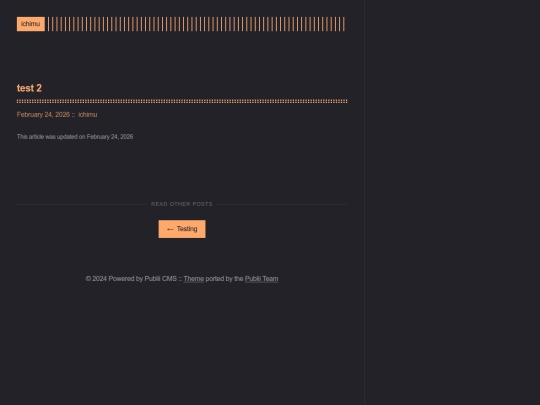
Task: Select the 'This article was updated' note
Action: click(75, 137)
